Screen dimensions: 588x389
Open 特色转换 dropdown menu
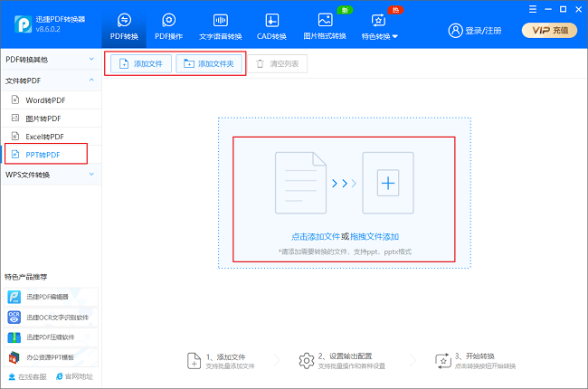coord(380,26)
